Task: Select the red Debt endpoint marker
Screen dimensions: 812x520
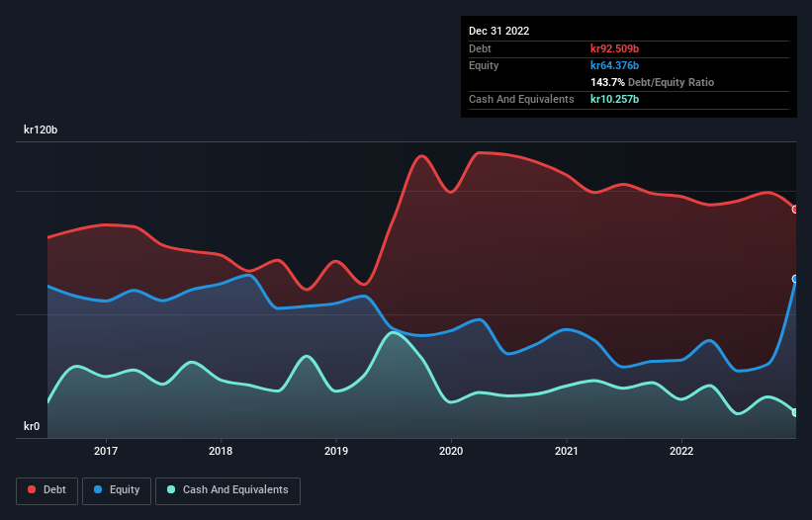Action: click(x=795, y=210)
